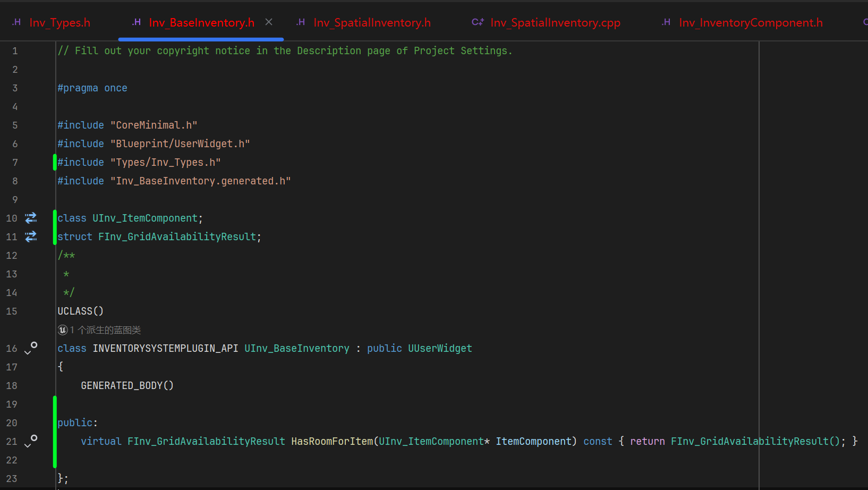Click the UInv_BaseInventory class name

297,349
